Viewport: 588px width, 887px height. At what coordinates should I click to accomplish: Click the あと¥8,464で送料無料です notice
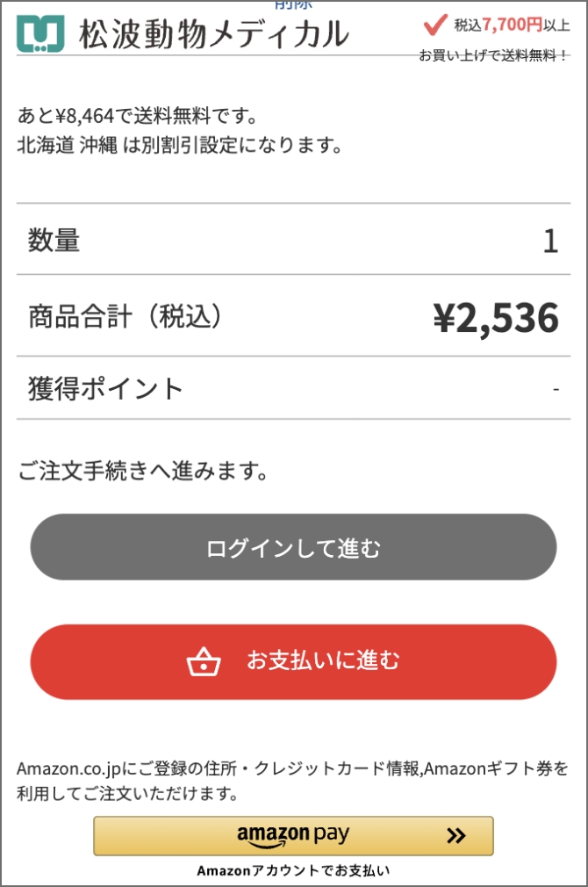click(138, 116)
